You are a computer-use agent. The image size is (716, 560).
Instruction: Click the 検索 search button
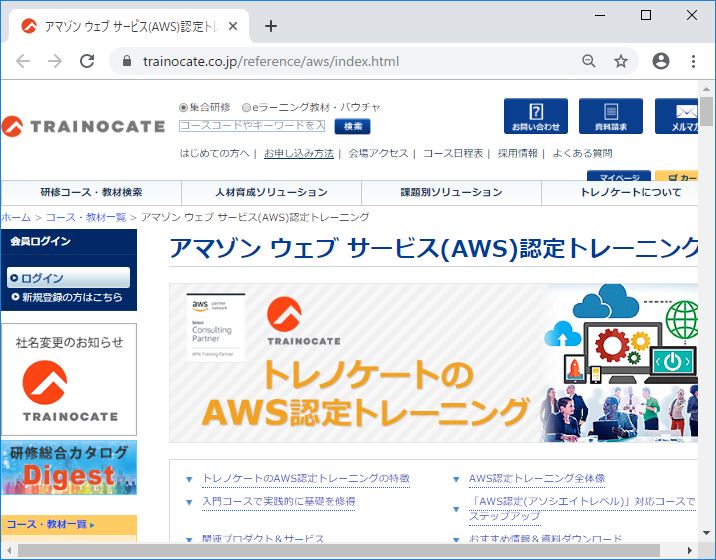click(352, 126)
